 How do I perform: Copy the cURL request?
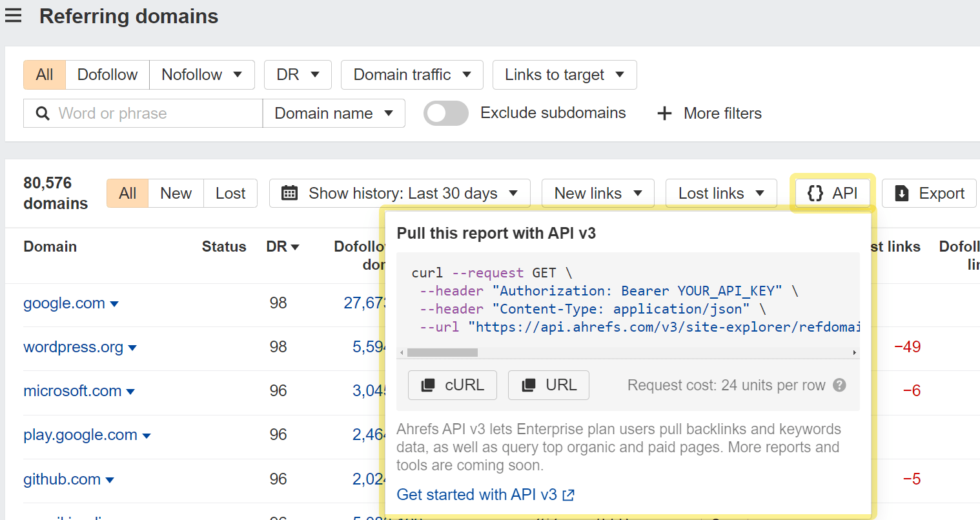[453, 385]
